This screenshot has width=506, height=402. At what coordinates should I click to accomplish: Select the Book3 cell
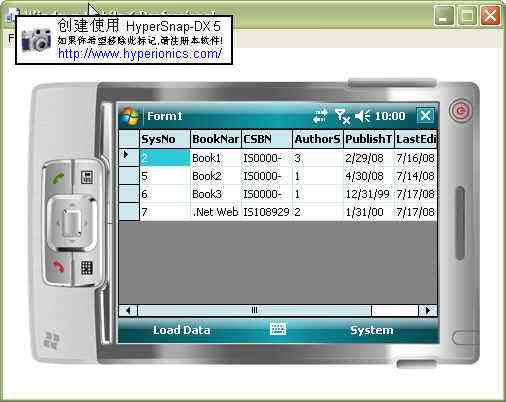pyautogui.click(x=216, y=194)
